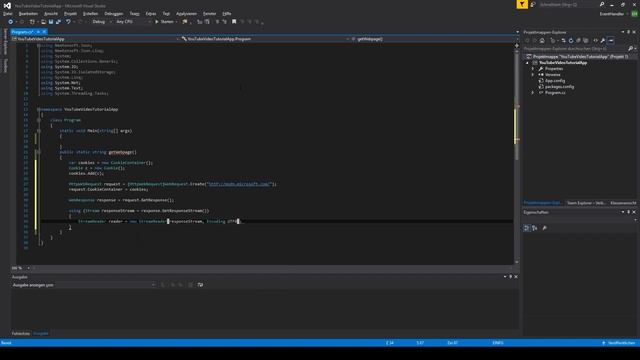Open the YouTubeVideoTutorialApp.Program class dropdown
The image size is (640, 360).
tap(265, 39)
